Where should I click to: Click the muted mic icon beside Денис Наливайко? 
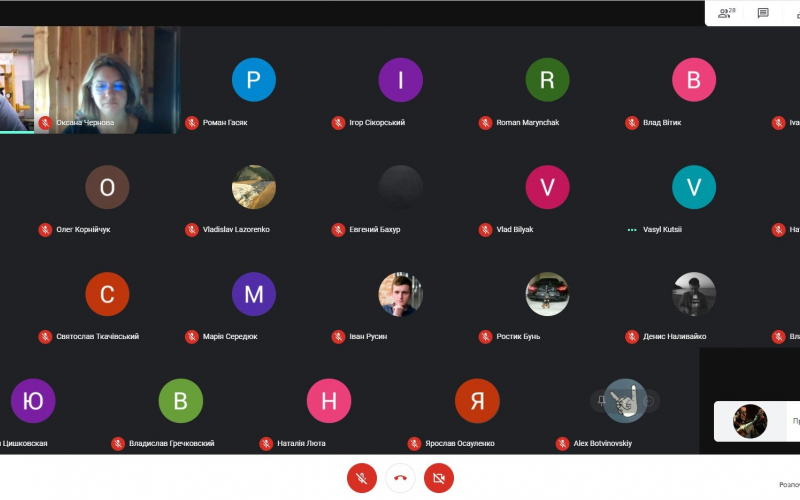(x=632, y=337)
